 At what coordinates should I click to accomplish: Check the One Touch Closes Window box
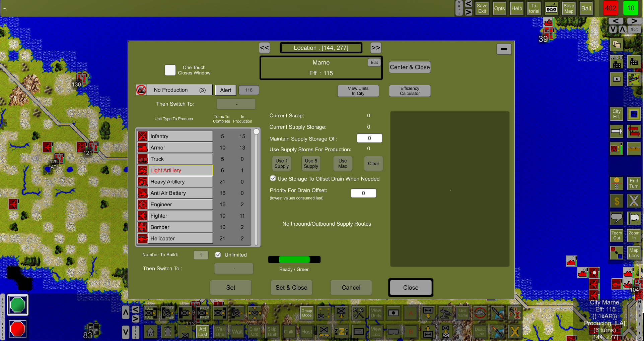tap(170, 70)
